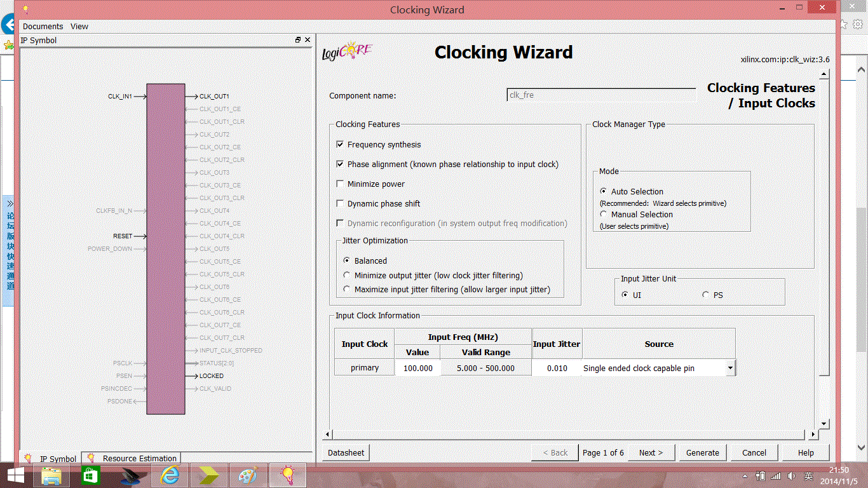Choose UI input jitter unit
The width and height of the screenshot is (868, 488).
(x=625, y=295)
